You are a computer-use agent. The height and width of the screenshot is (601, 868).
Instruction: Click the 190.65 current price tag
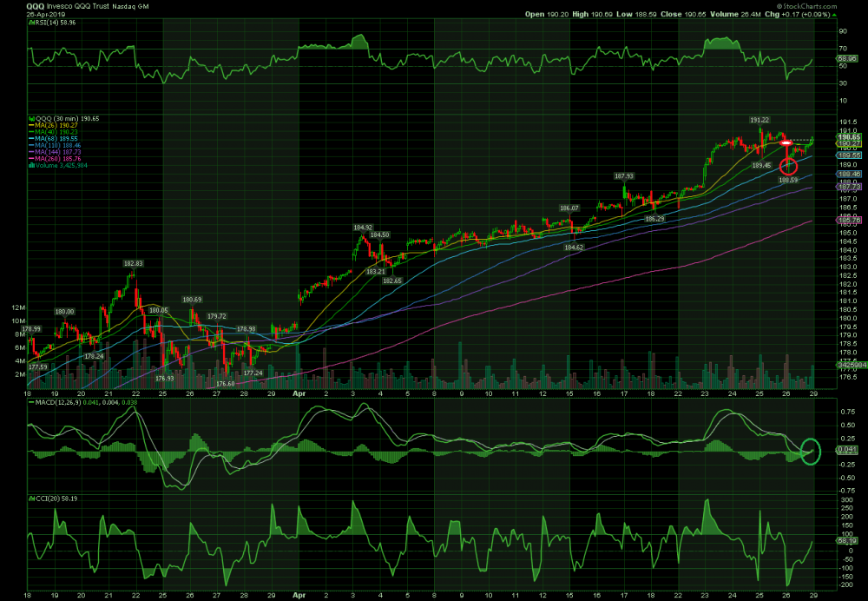click(848, 137)
